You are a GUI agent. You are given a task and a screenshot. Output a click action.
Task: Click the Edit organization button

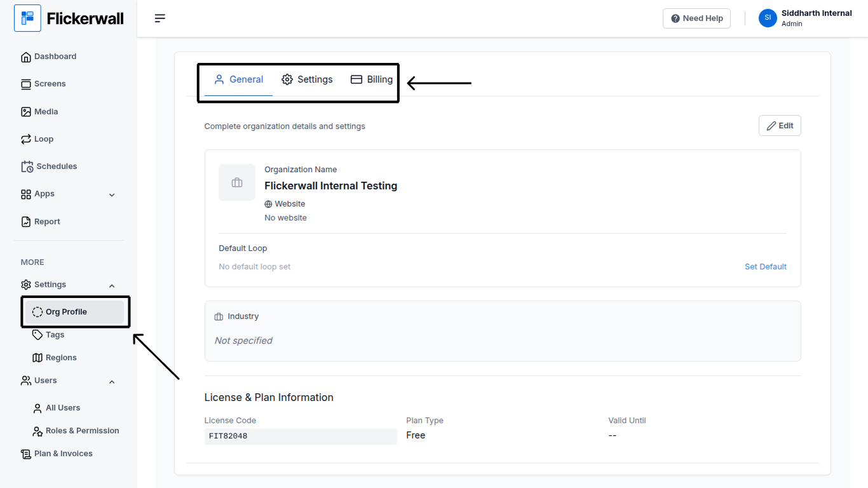click(780, 126)
